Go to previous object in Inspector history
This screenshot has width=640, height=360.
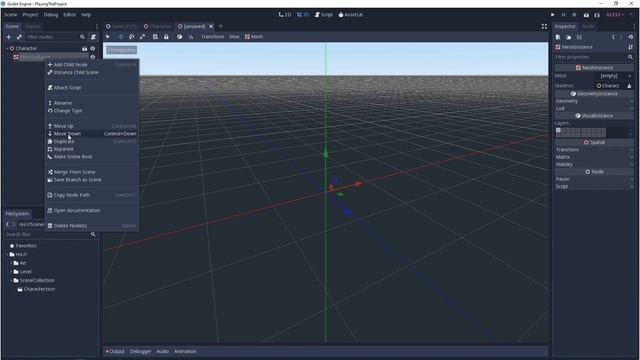pos(613,37)
